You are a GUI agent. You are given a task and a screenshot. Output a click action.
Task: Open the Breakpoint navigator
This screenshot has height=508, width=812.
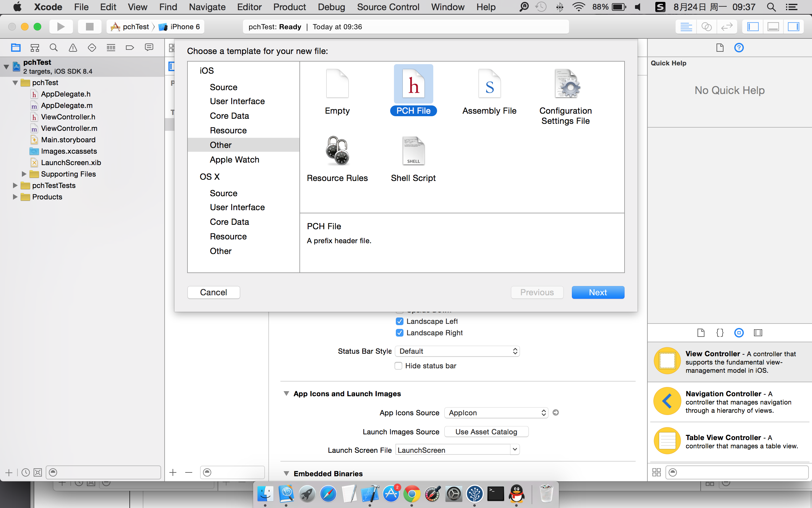click(x=130, y=48)
